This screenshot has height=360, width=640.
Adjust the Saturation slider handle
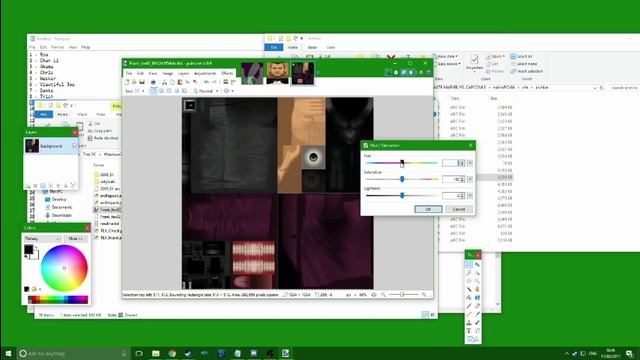pos(402,179)
